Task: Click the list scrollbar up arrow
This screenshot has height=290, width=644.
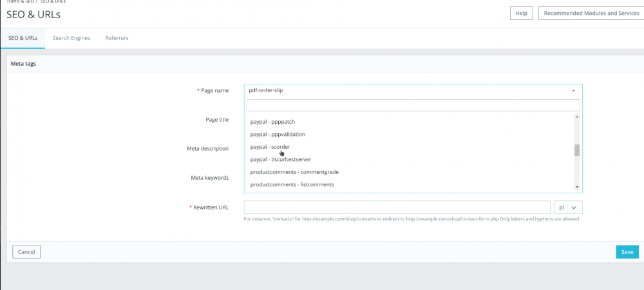Action: (x=577, y=117)
